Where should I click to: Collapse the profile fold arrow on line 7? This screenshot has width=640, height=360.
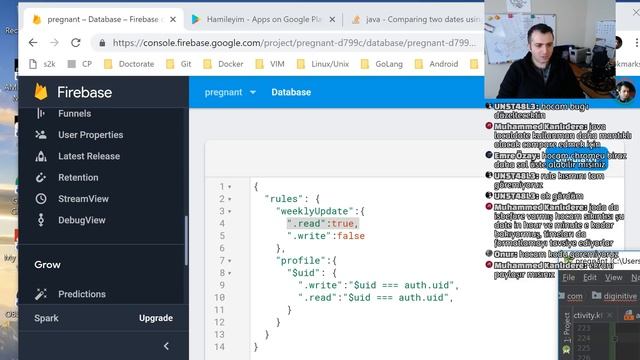[x=229, y=261]
